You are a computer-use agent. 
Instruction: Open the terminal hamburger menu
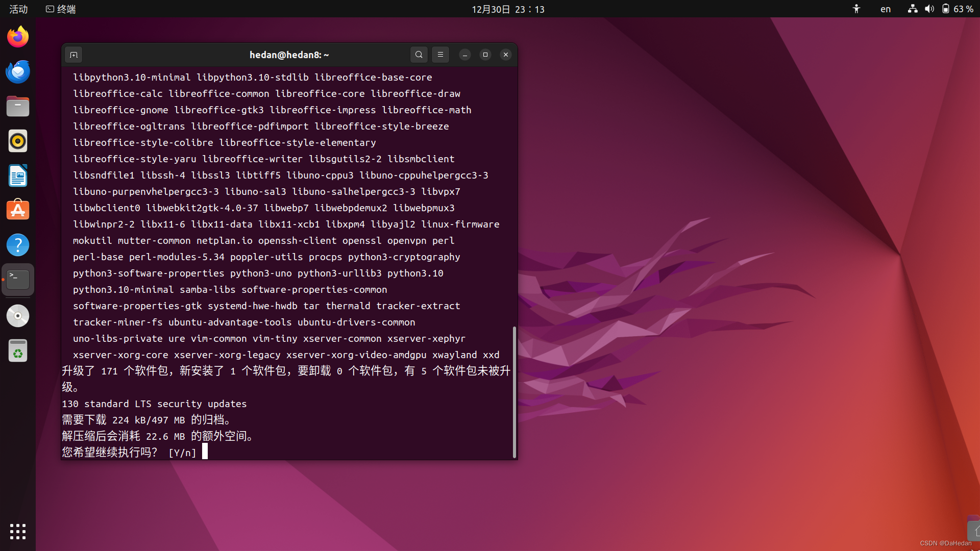pyautogui.click(x=440, y=55)
